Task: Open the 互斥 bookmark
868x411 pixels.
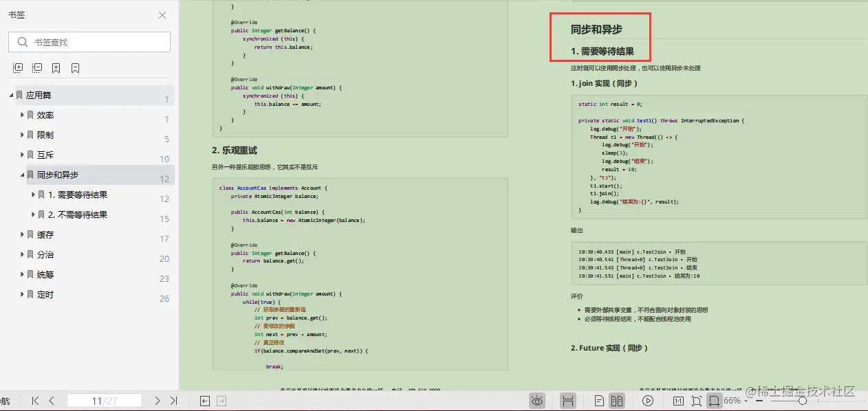Action: tap(45, 155)
